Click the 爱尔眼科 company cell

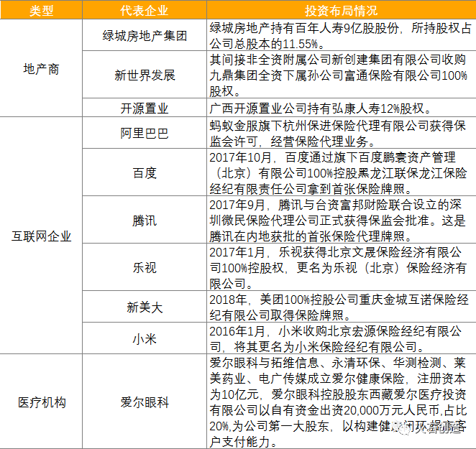(145, 402)
